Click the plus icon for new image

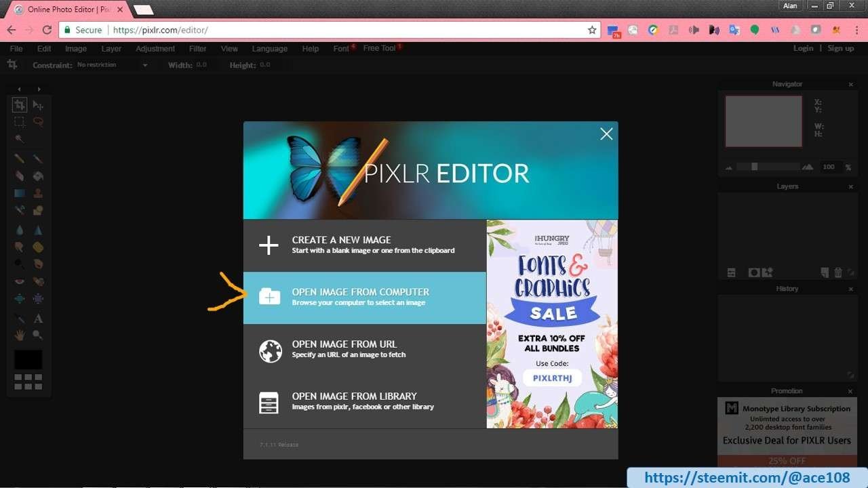pos(269,245)
